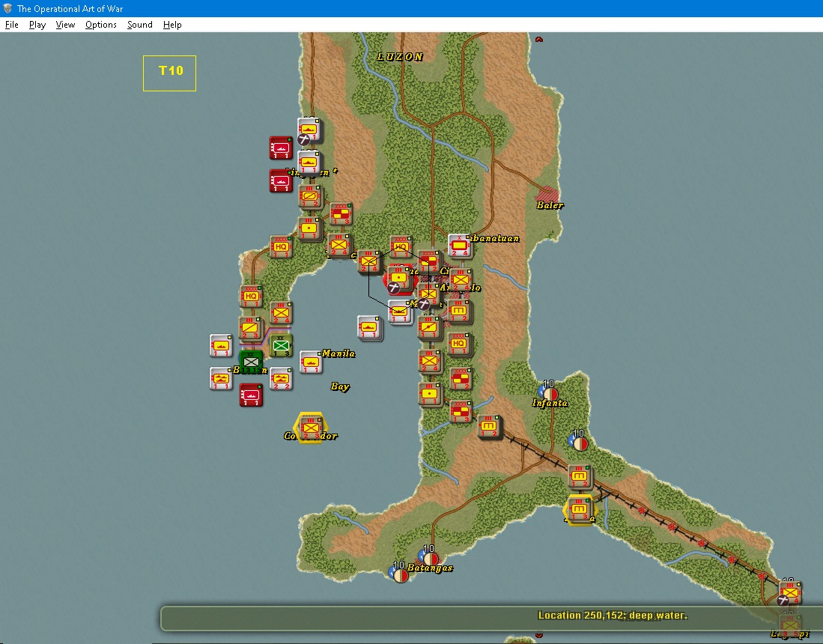The width and height of the screenshot is (823, 644).
Task: Click the 'Location 250,152; deep water.' status text
Action: 613,615
